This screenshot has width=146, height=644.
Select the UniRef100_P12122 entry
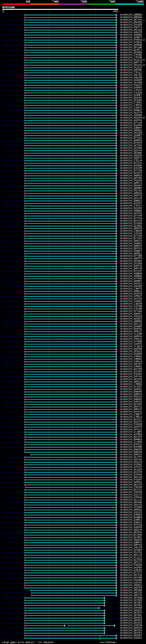tap(131, 557)
